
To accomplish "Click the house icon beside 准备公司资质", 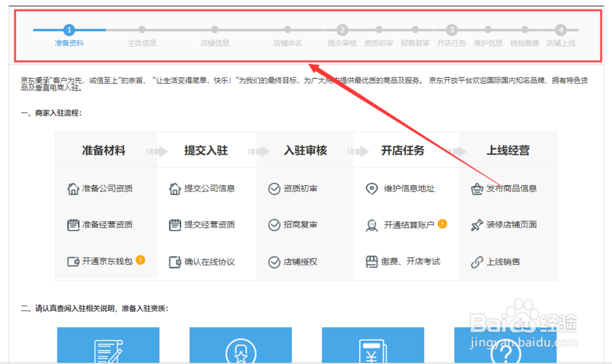I will [x=73, y=189].
